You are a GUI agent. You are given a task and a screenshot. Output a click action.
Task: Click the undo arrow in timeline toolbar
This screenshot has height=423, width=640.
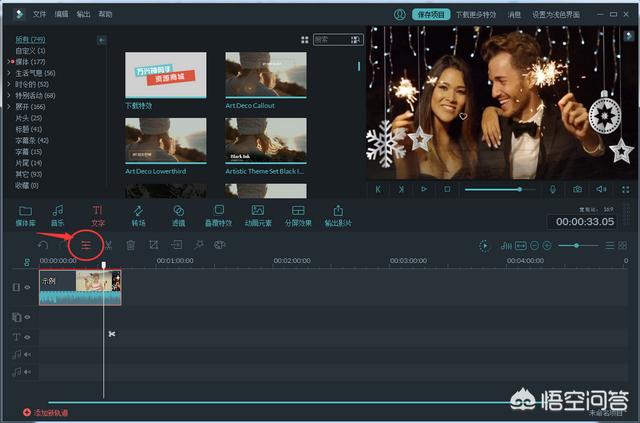coord(43,245)
